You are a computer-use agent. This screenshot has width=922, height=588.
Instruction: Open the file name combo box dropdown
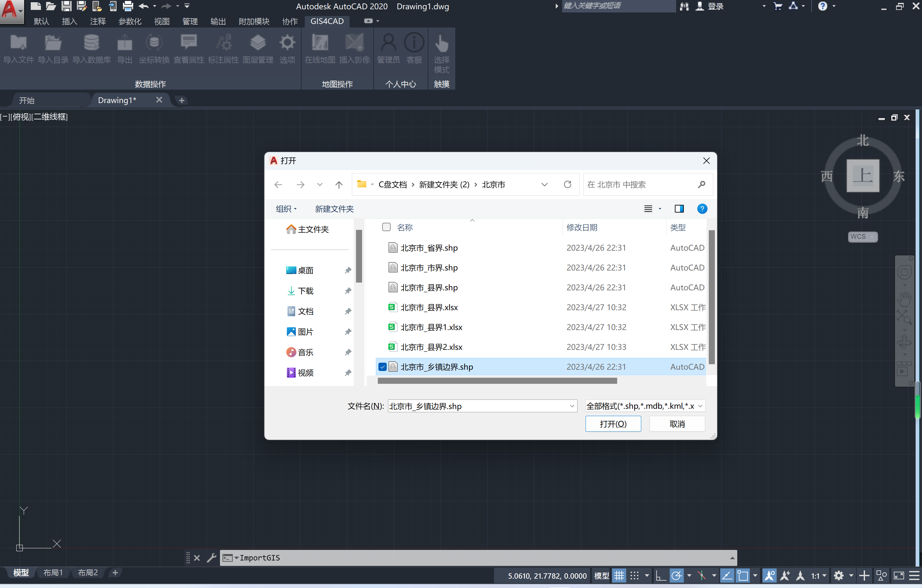point(572,406)
